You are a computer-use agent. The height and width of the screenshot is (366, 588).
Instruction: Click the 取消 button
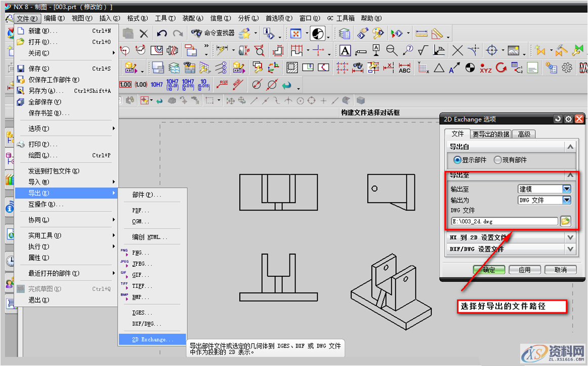pyautogui.click(x=560, y=270)
